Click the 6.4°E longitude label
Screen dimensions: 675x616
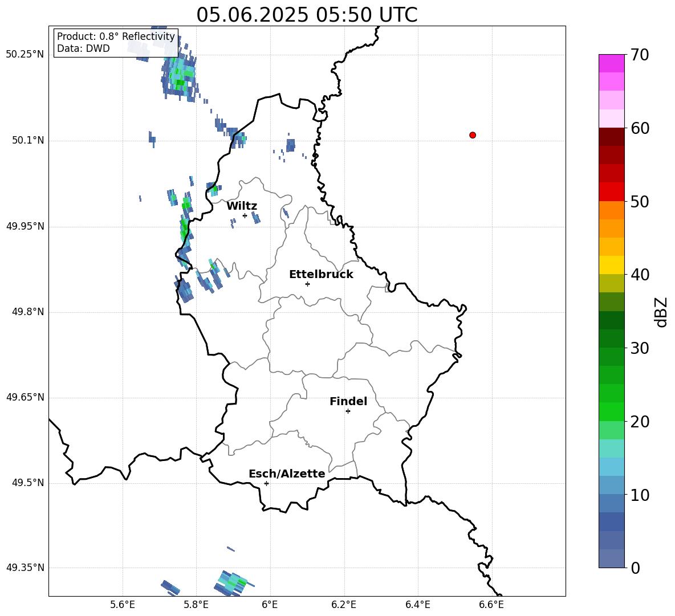(417, 605)
